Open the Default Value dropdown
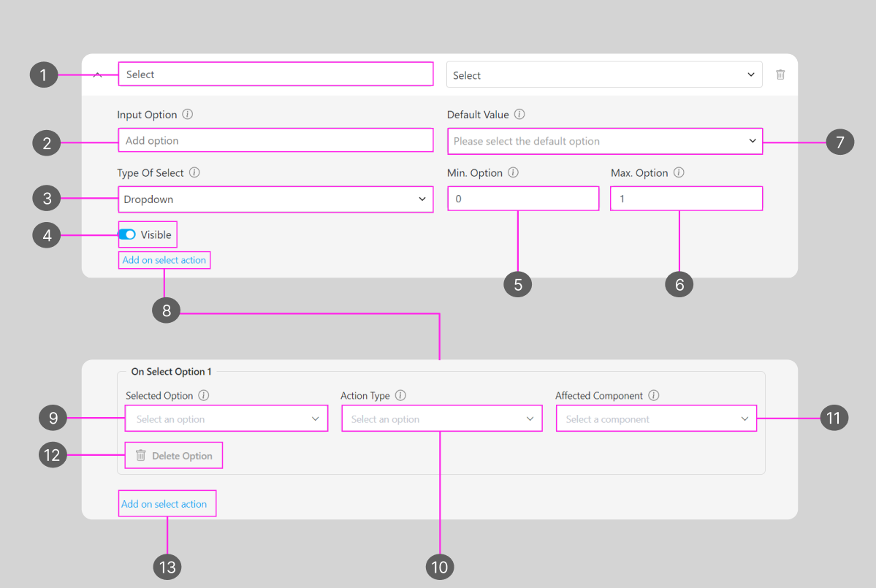 click(x=604, y=141)
